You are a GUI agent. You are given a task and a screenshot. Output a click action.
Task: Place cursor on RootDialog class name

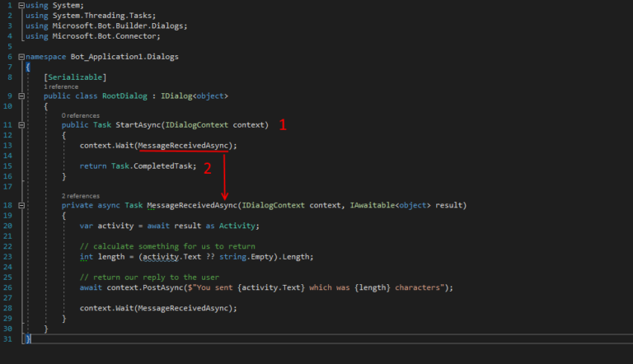[124, 96]
